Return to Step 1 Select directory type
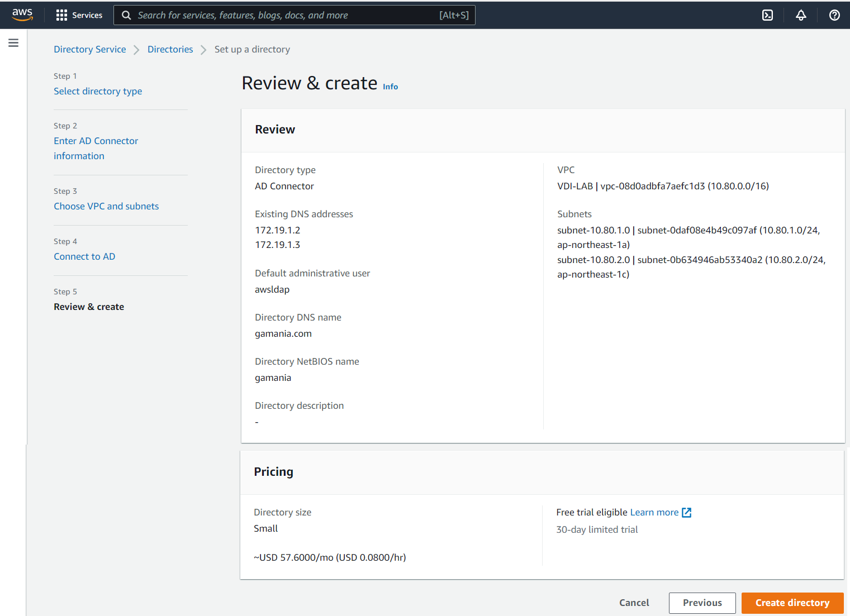Screen dimensions: 850x616 (98, 91)
